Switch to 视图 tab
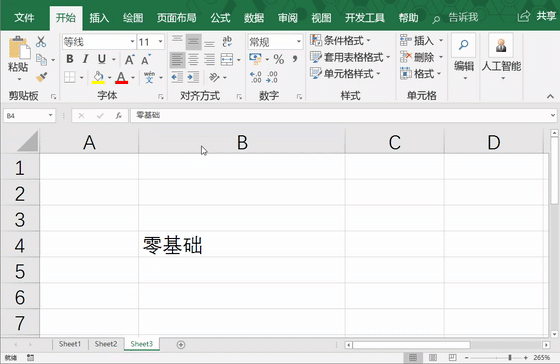Image resolution: width=560 pixels, height=364 pixels. coord(321,18)
